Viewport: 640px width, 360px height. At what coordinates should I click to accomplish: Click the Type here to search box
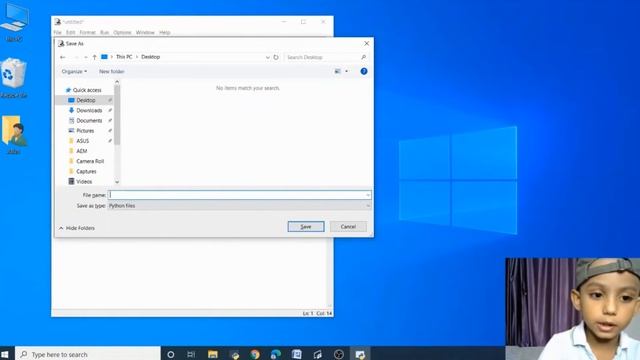coord(88,354)
